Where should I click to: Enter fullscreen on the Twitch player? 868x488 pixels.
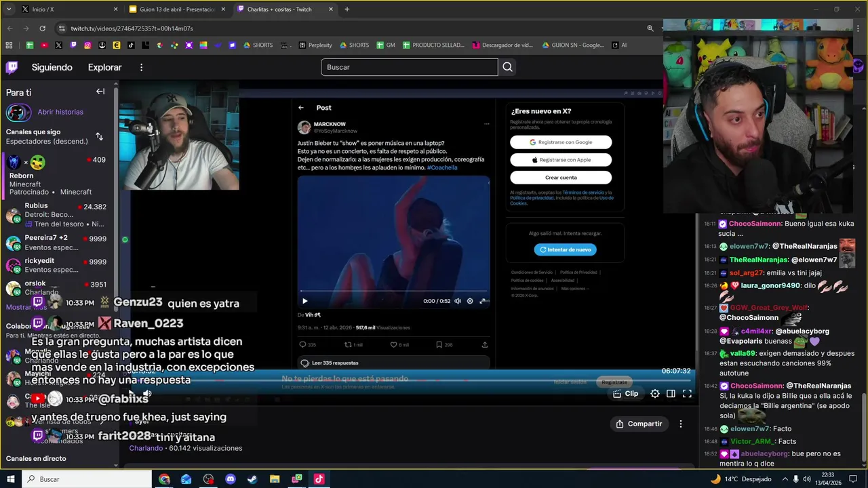coord(687,393)
